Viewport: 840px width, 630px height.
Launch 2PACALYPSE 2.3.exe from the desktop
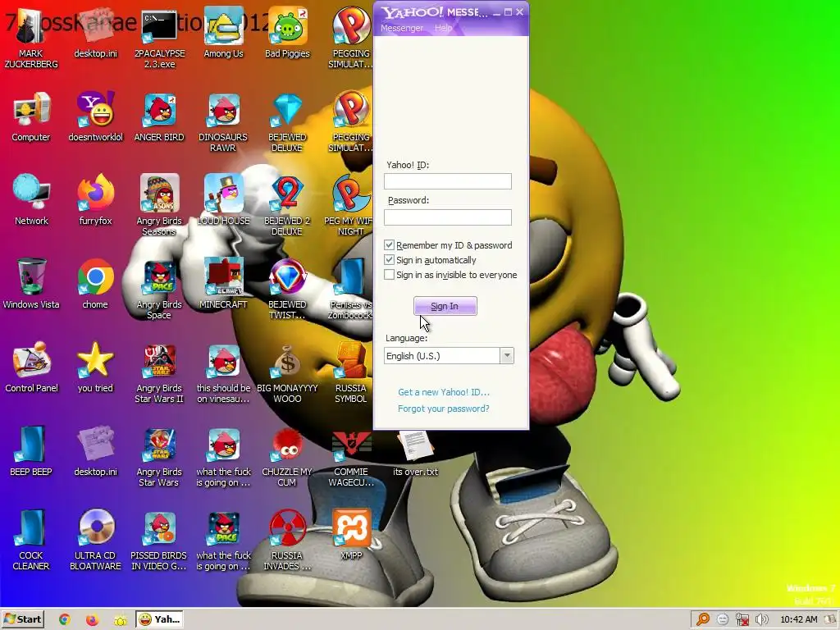(159, 38)
